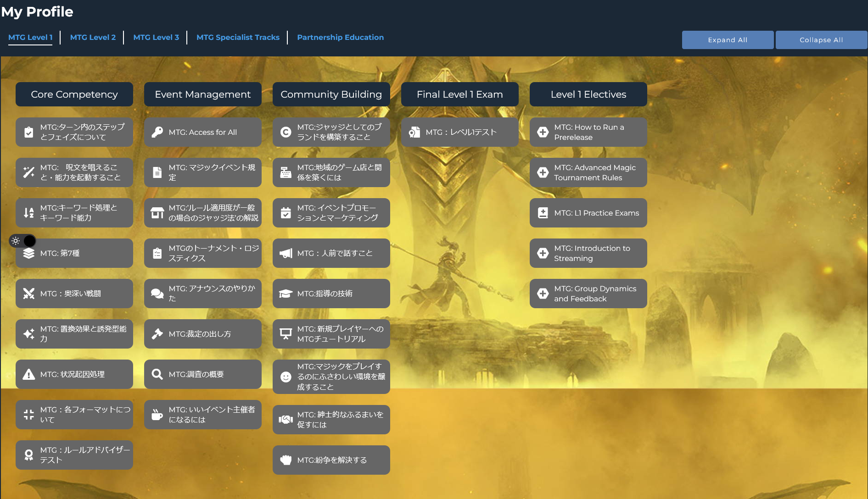Open the MTG:調査の概要 course card
The image size is (868, 499).
coord(203,374)
